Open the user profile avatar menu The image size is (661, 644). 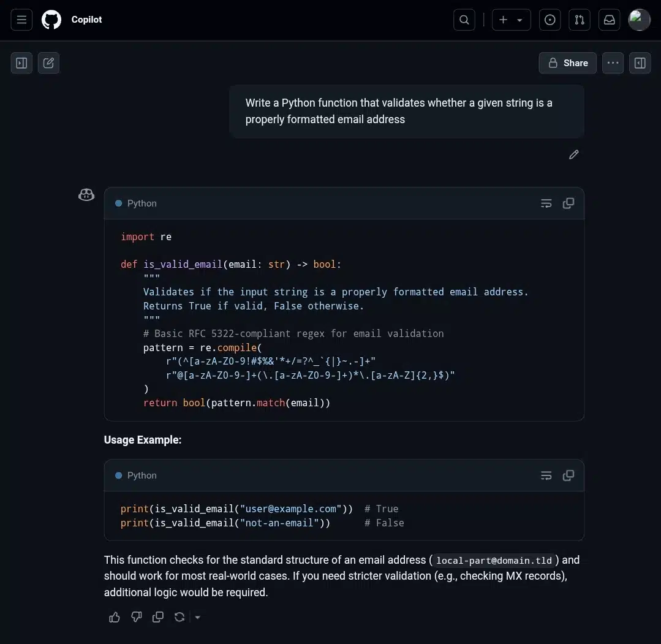tap(639, 20)
